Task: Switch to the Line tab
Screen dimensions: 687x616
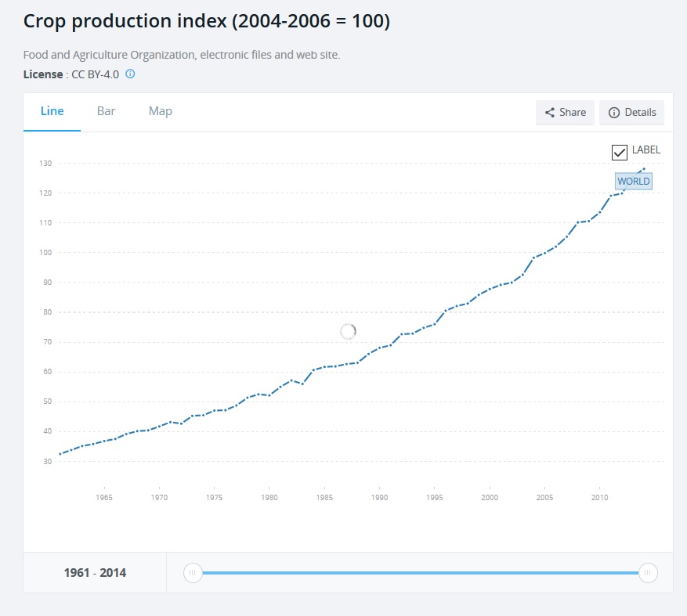Action: click(x=52, y=111)
